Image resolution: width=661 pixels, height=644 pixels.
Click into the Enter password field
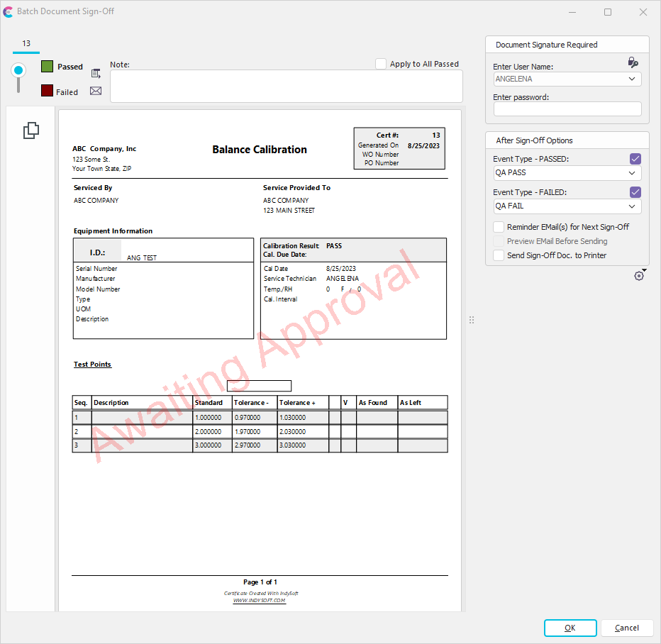[567, 109]
